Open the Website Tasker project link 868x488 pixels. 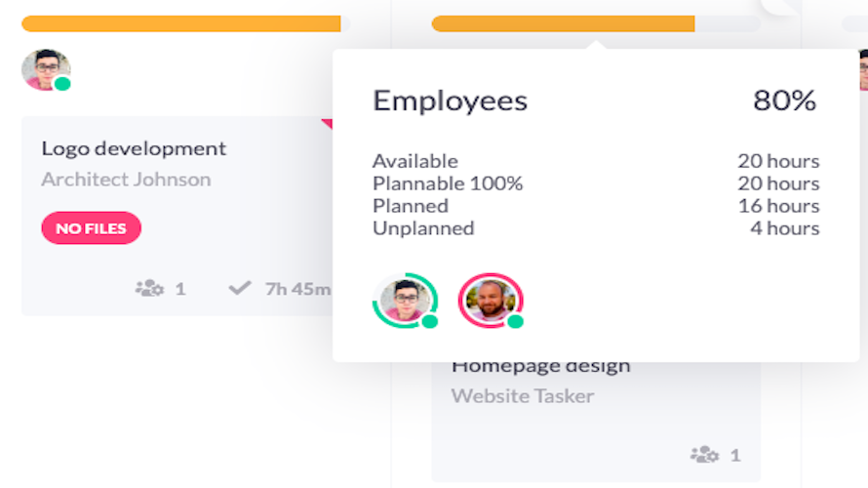coord(523,396)
